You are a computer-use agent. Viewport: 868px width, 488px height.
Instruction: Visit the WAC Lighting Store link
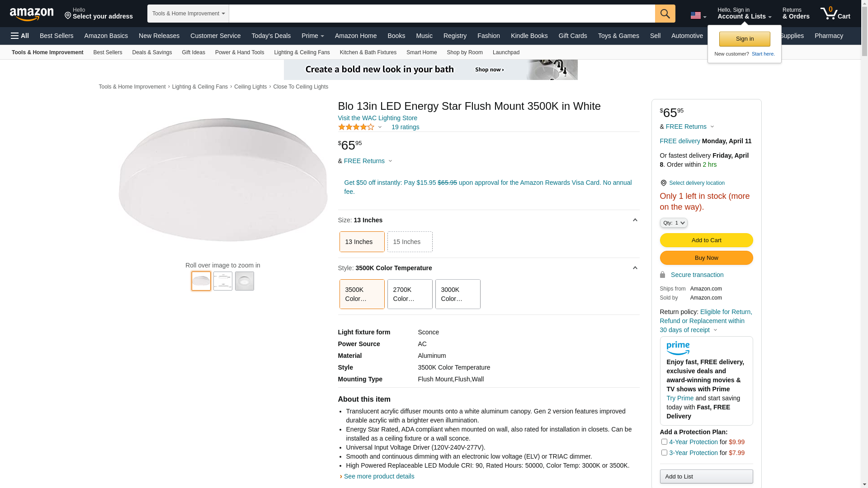click(x=377, y=118)
